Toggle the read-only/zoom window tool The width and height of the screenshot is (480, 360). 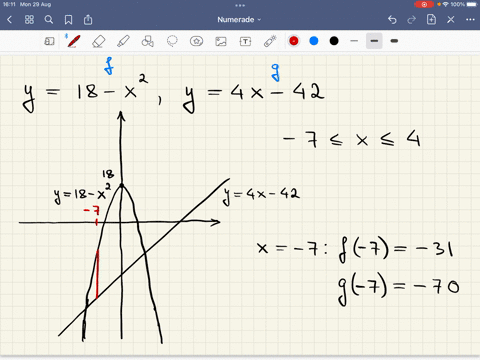[49, 41]
